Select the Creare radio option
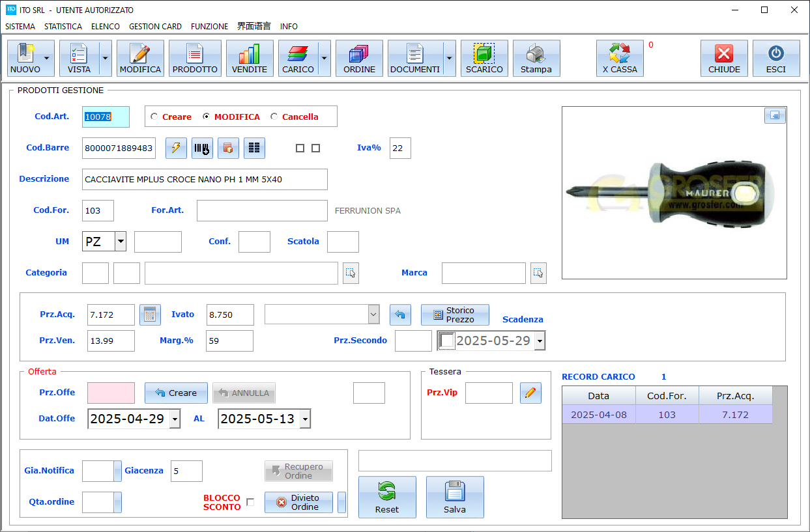The height and width of the screenshot is (532, 810). [154, 117]
